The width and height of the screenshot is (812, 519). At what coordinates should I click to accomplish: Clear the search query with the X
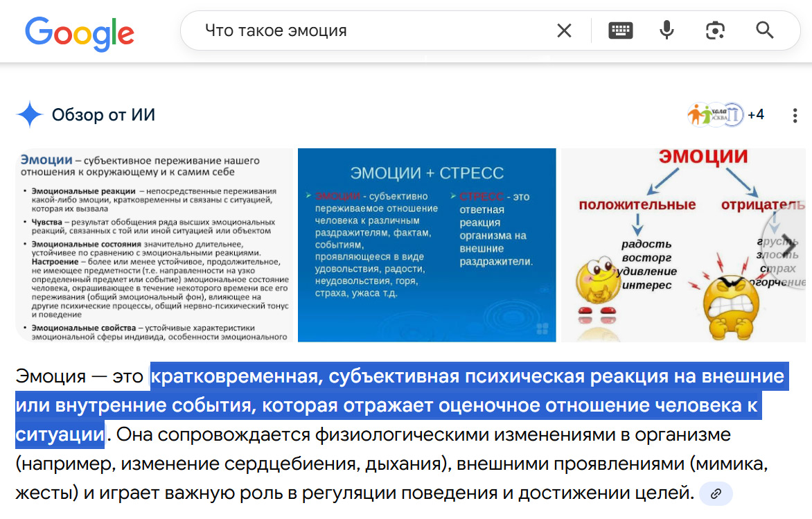point(564,30)
